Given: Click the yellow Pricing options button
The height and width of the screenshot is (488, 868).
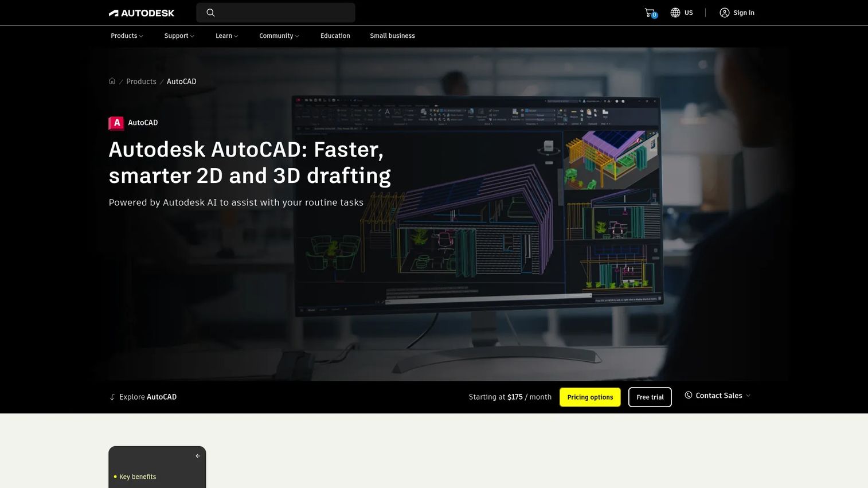Looking at the screenshot, I should click(590, 397).
